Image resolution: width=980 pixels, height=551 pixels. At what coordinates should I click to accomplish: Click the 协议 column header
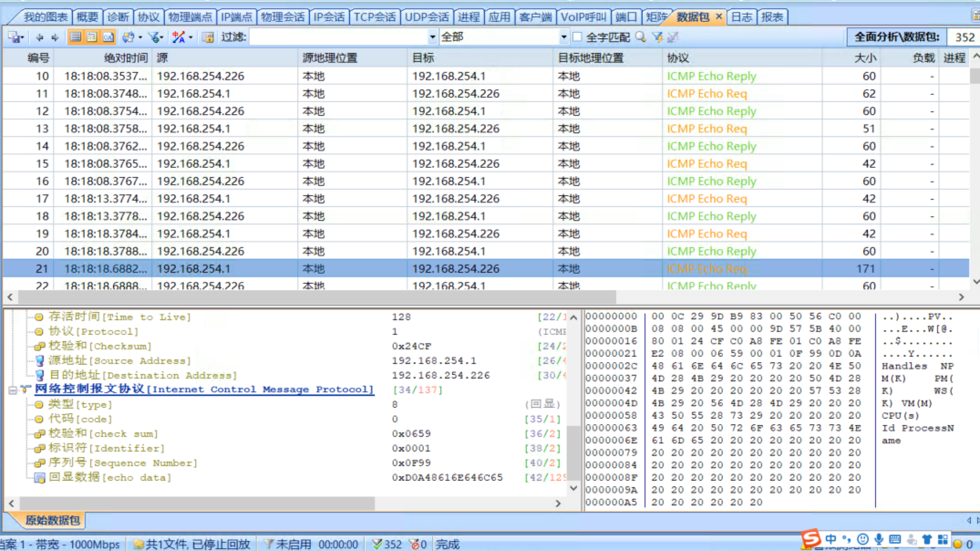pos(678,58)
